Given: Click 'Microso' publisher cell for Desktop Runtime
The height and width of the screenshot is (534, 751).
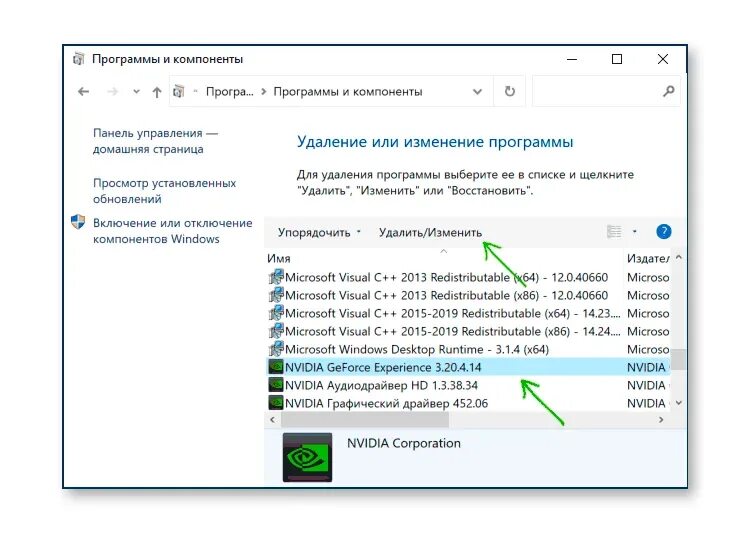Looking at the screenshot, I should pos(648,349).
